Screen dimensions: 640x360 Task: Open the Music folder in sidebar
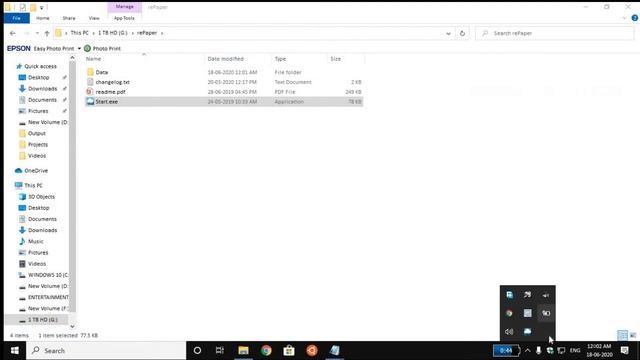[36, 241]
